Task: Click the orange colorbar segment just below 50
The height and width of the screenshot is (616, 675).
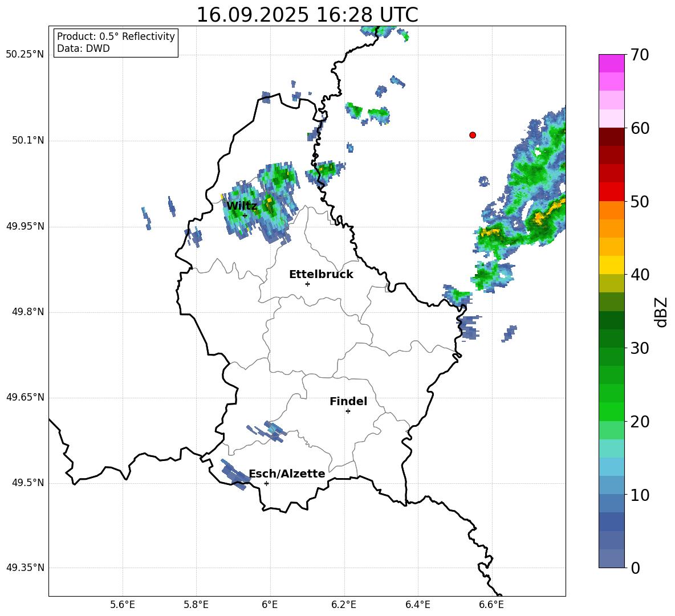Action: pyautogui.click(x=611, y=210)
